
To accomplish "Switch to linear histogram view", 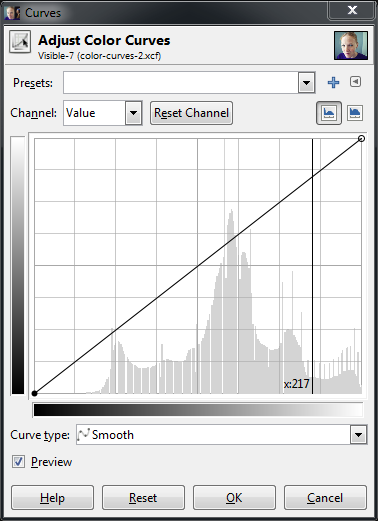I will coord(329,113).
